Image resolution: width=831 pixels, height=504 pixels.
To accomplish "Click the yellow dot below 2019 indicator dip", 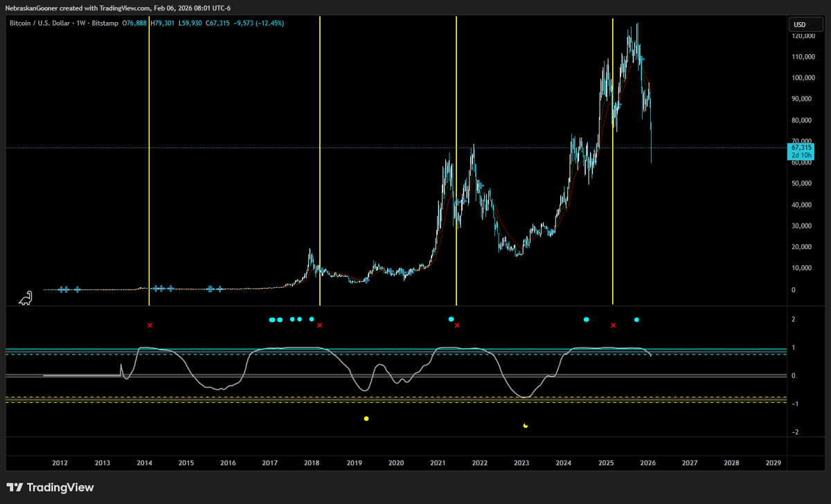I will 366,418.
